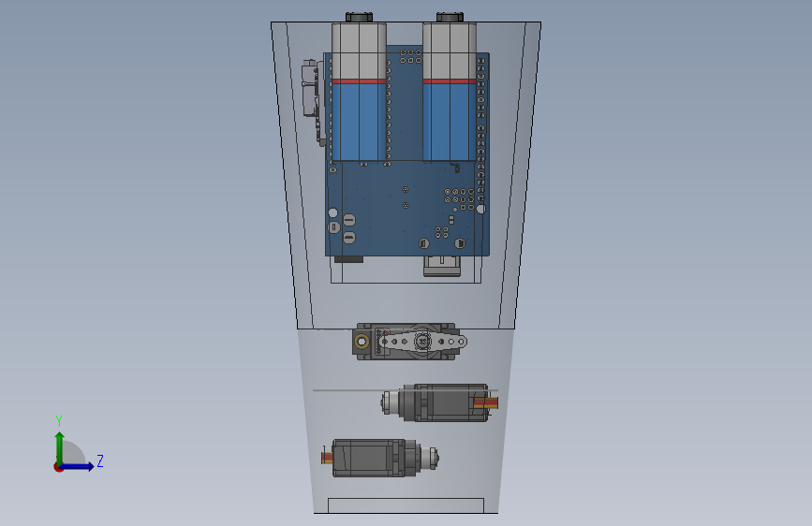Image resolution: width=812 pixels, height=526 pixels.
Task: Select the white connector below the circuit board
Action: pos(442,266)
